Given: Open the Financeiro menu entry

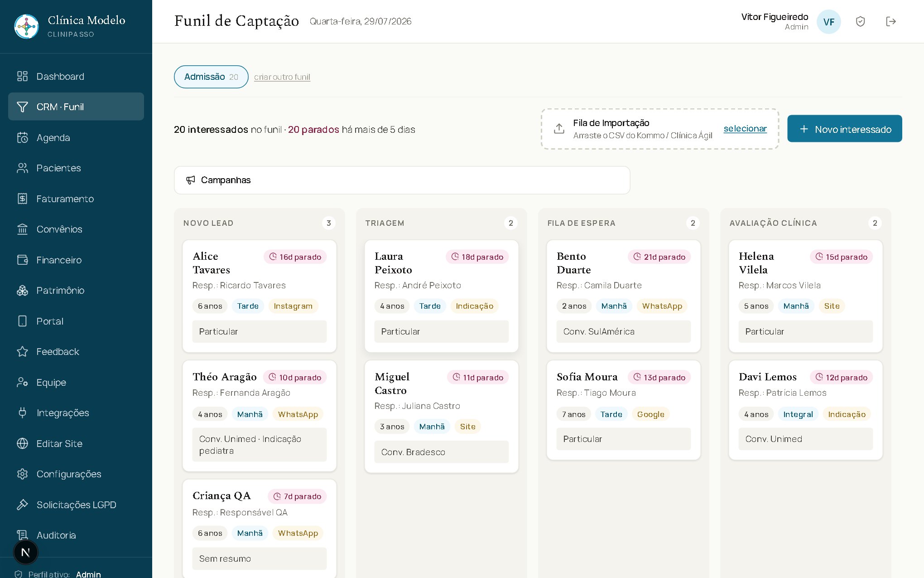Looking at the screenshot, I should [x=76, y=260].
